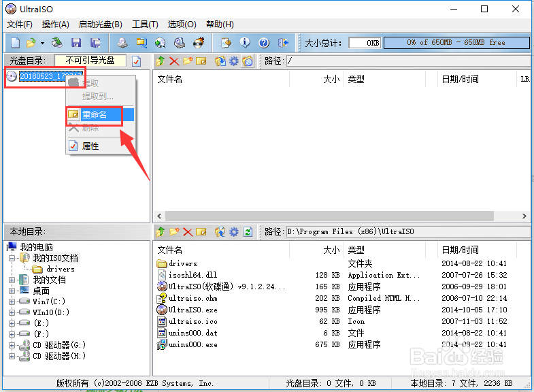The height and width of the screenshot is (392, 534).
Task: Click the Save As toolbar icon
Action: coord(95,43)
